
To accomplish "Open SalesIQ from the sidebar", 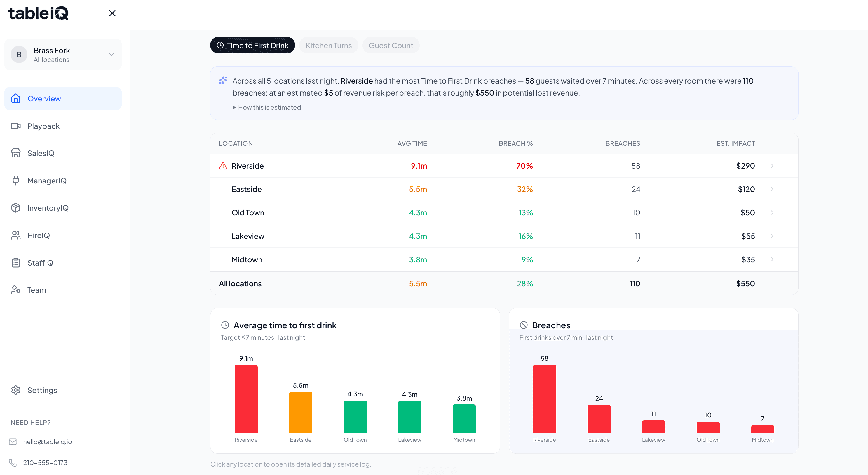I will pyautogui.click(x=63, y=153).
